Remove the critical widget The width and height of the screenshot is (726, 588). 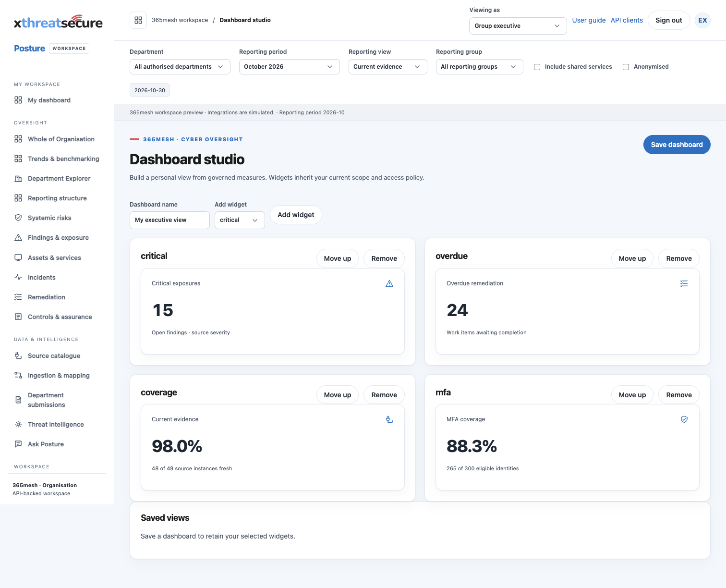click(x=384, y=258)
